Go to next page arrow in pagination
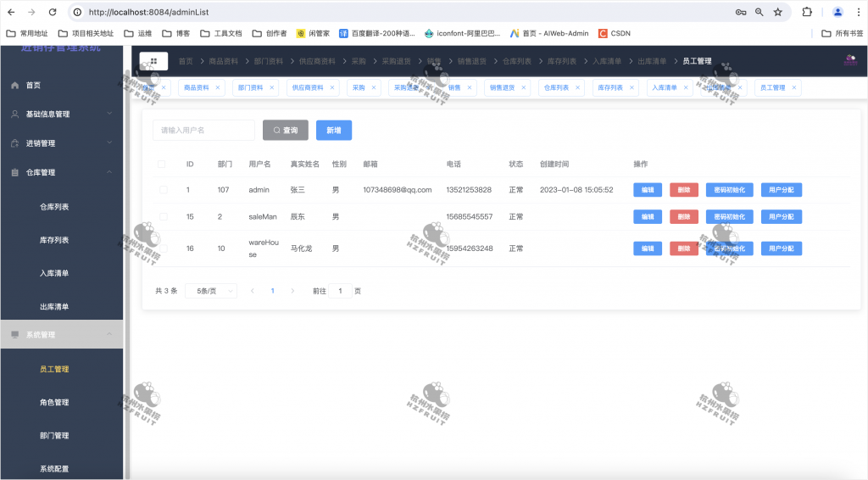 pos(292,291)
